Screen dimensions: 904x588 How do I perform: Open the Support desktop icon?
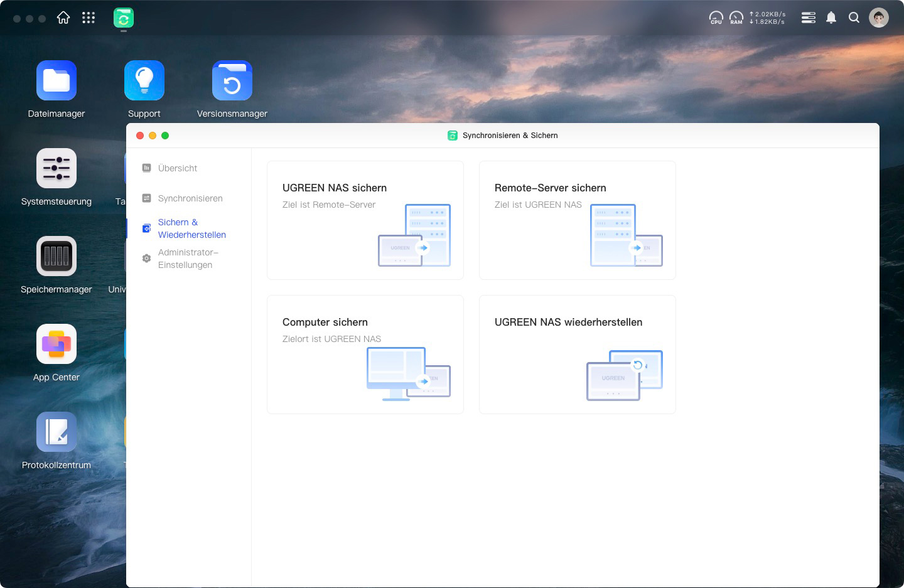pyautogui.click(x=144, y=80)
